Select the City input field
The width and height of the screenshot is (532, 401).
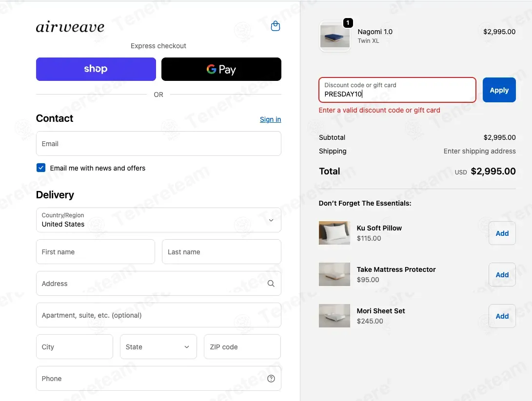coord(75,347)
